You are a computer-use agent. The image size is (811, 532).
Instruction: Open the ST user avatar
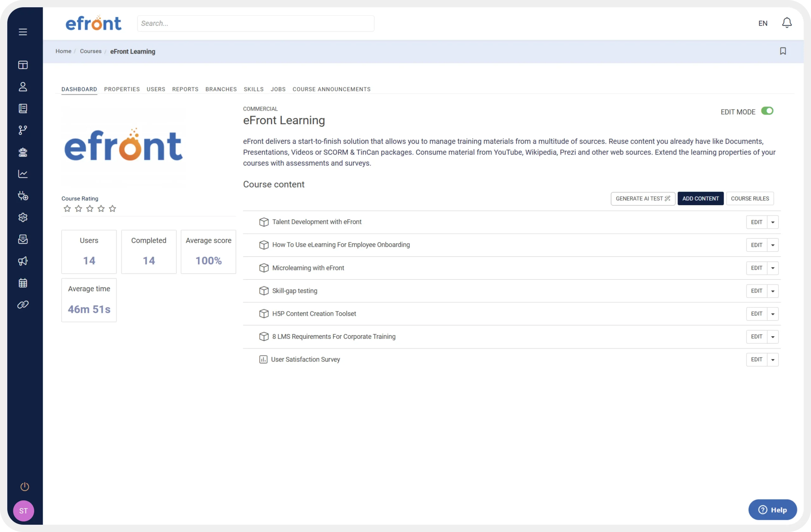tap(23, 510)
